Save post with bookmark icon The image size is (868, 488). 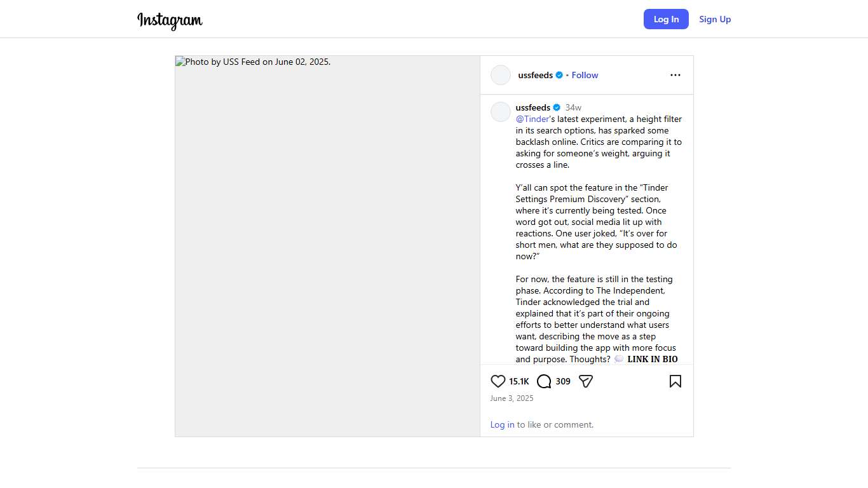point(675,381)
